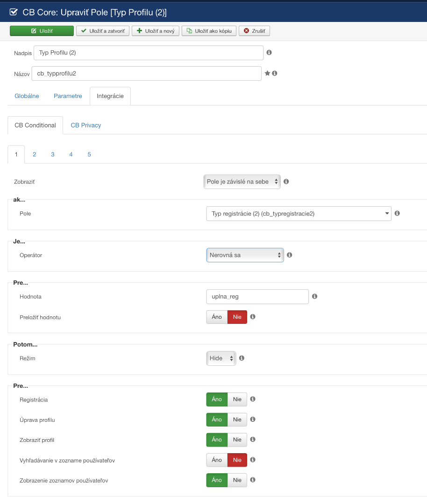Set Registrácia to Áno
This screenshot has height=504, width=427.
click(x=217, y=399)
